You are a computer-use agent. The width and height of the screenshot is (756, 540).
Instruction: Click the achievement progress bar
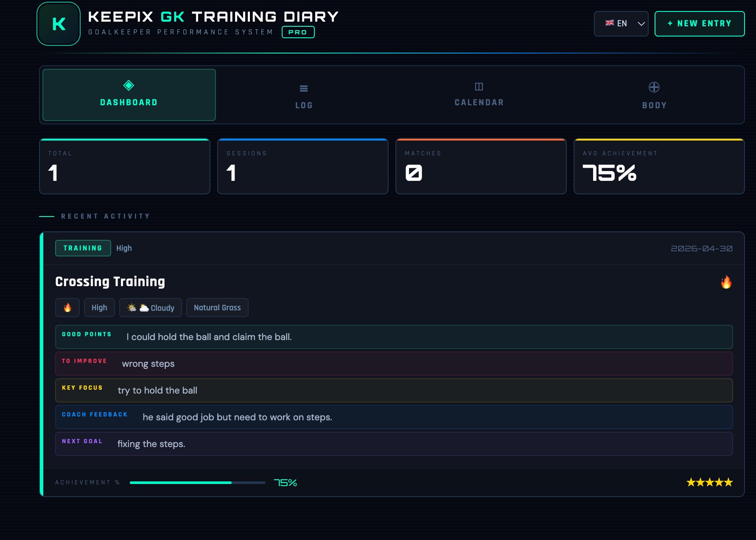pos(198,483)
